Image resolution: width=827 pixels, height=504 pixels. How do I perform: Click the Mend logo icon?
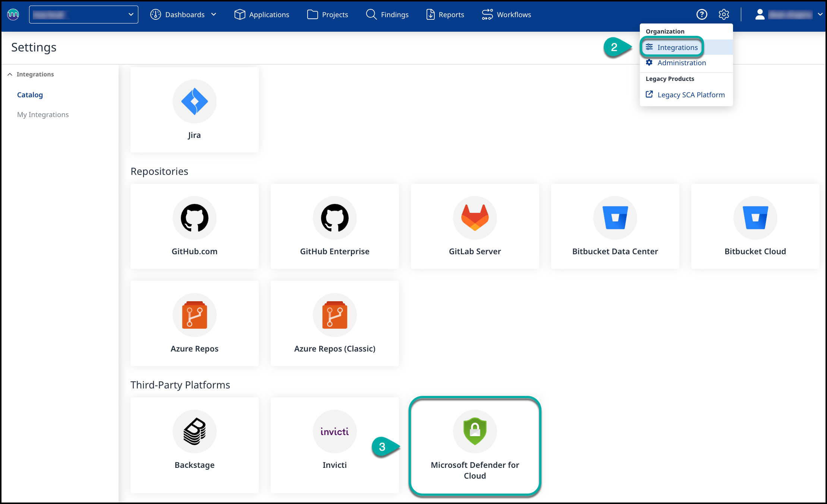pos(13,15)
